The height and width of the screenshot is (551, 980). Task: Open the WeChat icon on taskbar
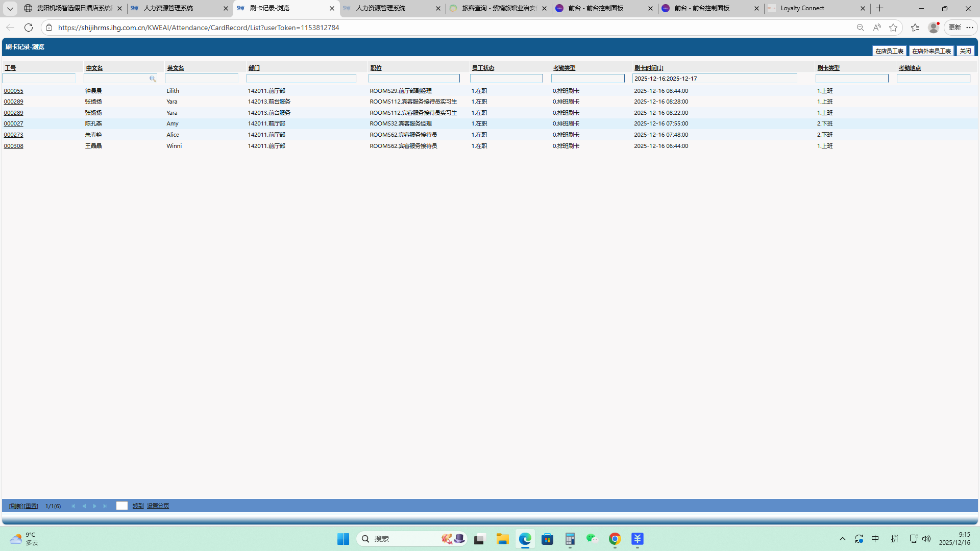coord(592,539)
